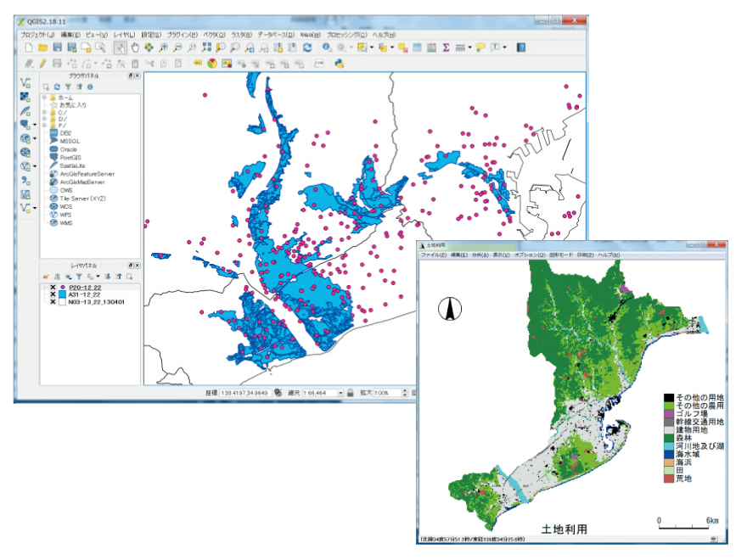Click the Open Project folder icon
Screen dimensions: 747x560
click(42, 48)
